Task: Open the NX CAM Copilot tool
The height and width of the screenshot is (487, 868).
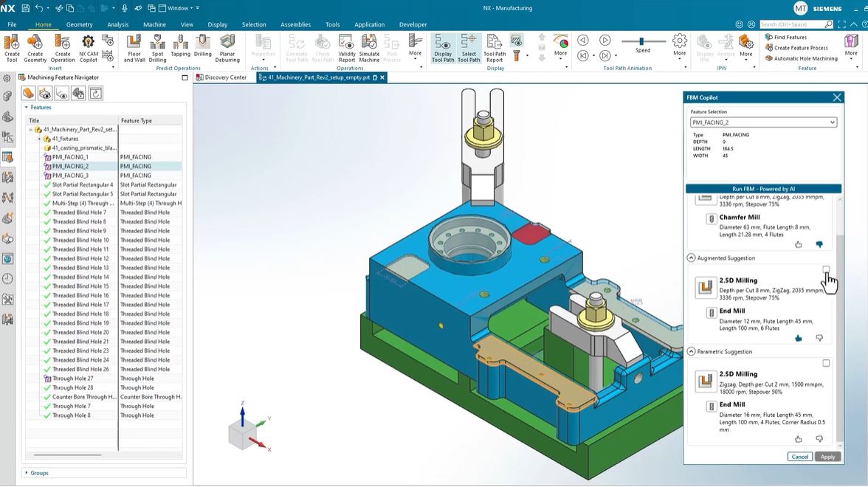Action: click(x=89, y=44)
